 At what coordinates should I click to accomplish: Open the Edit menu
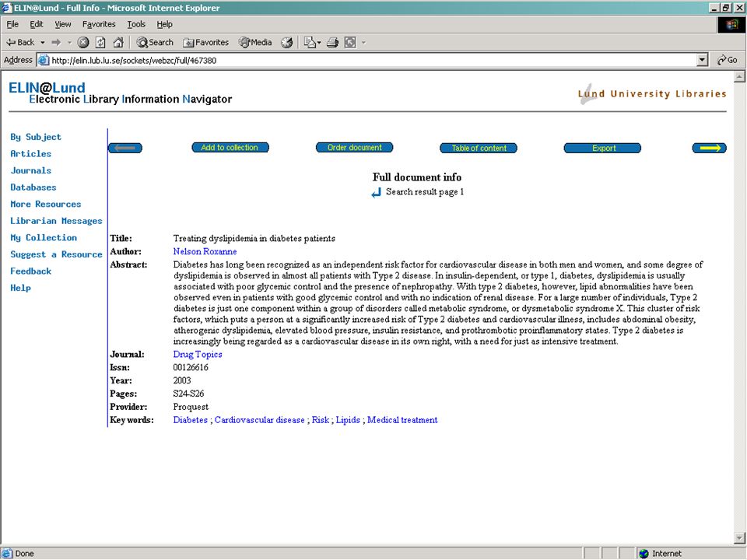(x=37, y=24)
